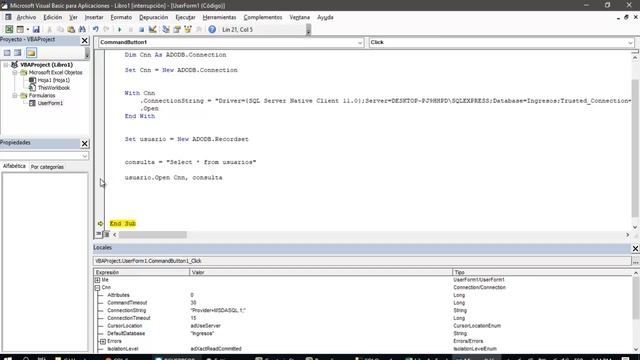Collapse the Cnn variable in Locales
Image resolution: width=640 pixels, height=360 pixels.
97,288
